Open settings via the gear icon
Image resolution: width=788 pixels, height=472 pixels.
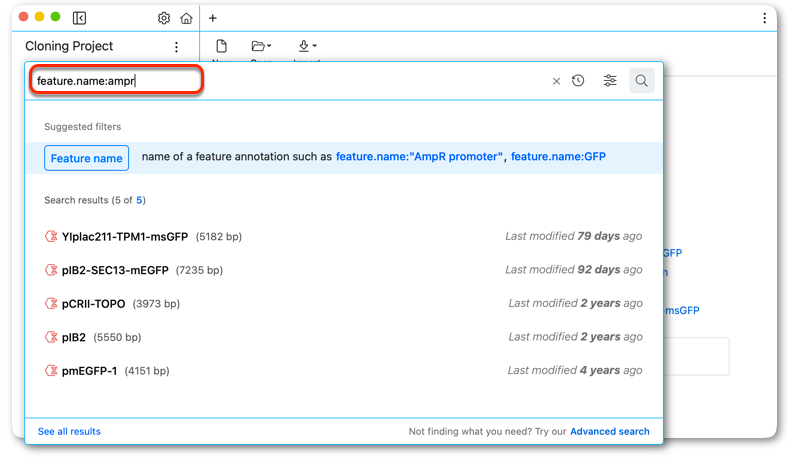click(x=164, y=18)
